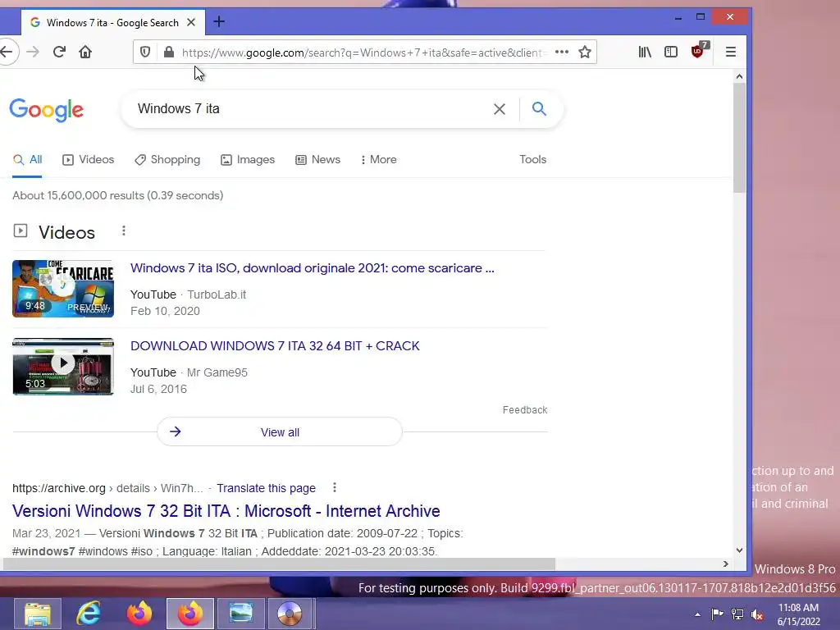Open the search Tools options

click(532, 160)
